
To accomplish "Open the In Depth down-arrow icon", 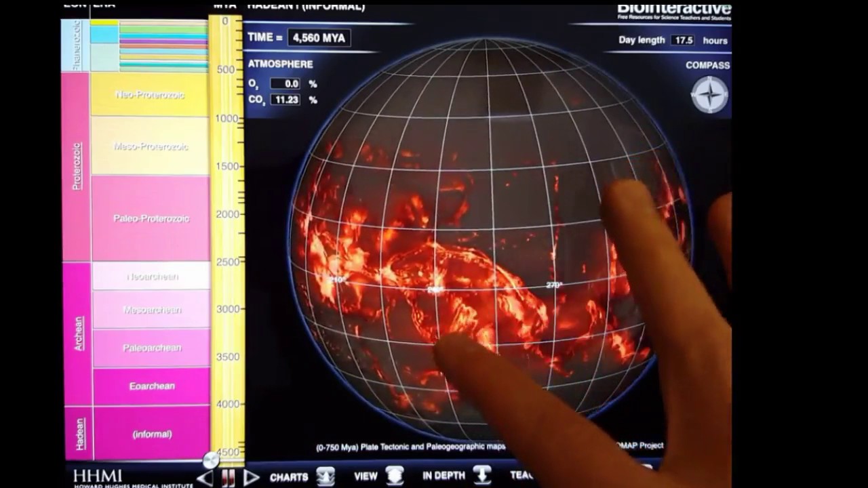I will point(482,475).
